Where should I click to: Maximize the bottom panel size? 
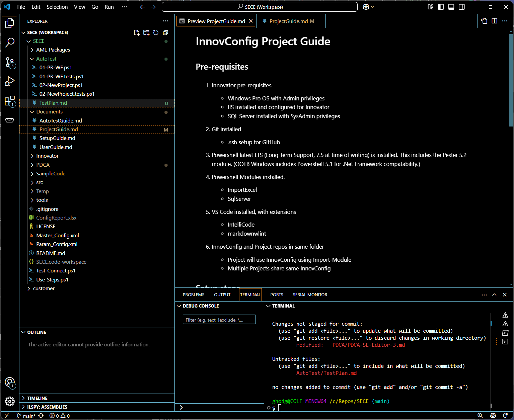494,295
